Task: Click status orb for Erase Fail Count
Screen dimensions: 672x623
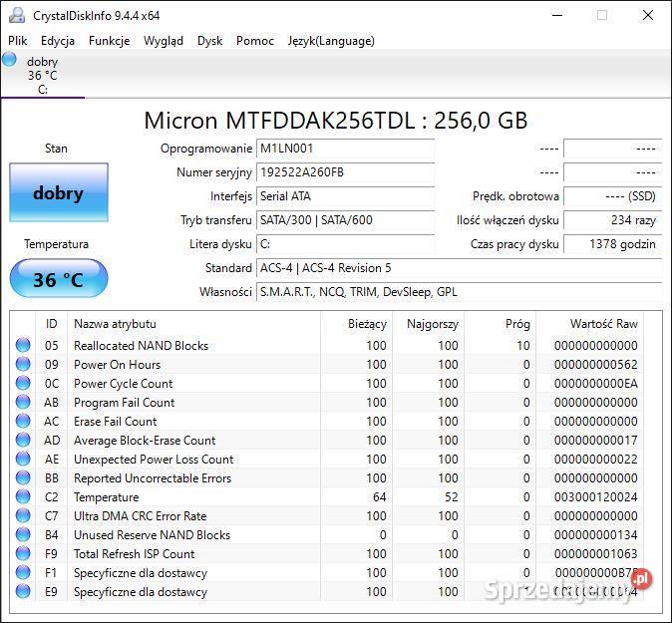Action: coord(23,421)
